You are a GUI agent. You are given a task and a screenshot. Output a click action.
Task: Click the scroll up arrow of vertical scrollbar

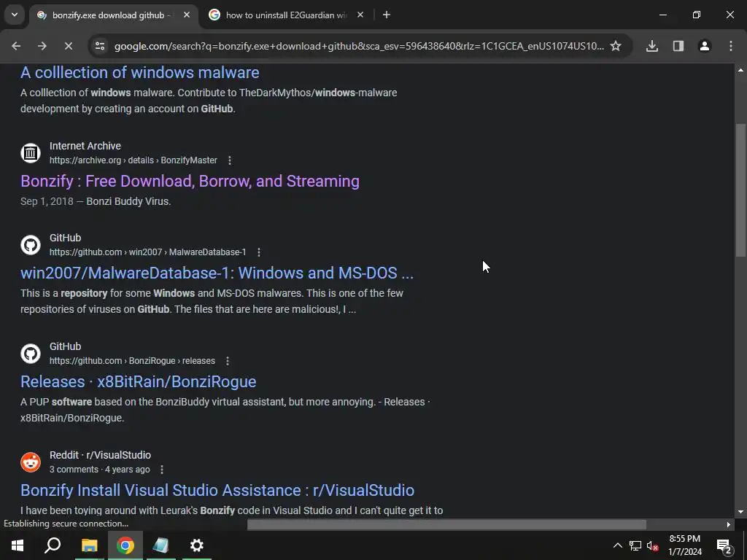pyautogui.click(x=740, y=70)
